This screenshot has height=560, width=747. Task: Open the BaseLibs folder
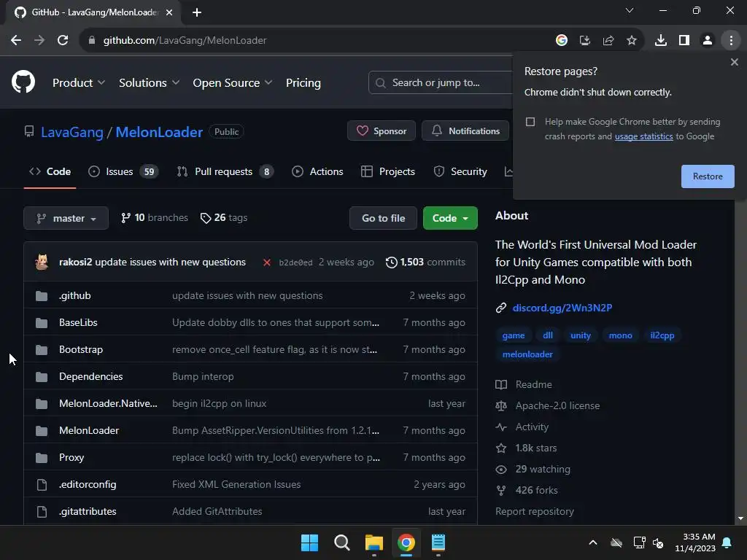point(78,322)
